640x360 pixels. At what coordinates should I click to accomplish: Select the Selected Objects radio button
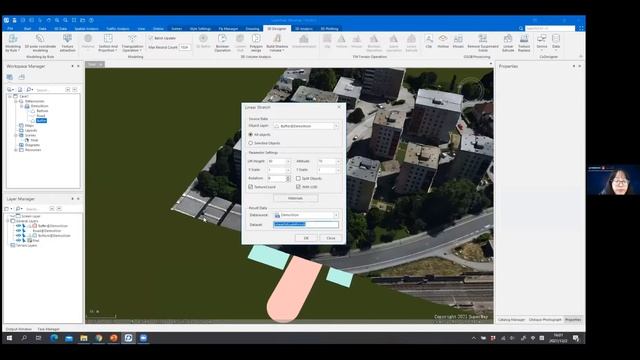[251, 143]
